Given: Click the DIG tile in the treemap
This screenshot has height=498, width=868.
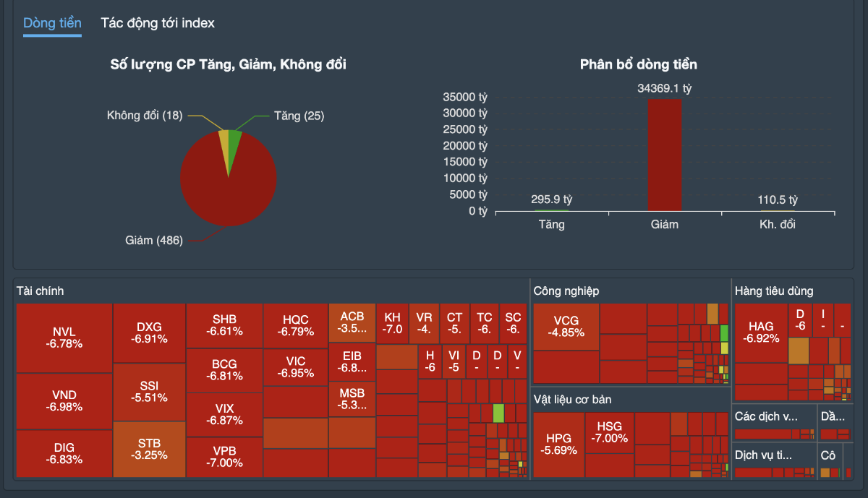Looking at the screenshot, I should tap(64, 453).
